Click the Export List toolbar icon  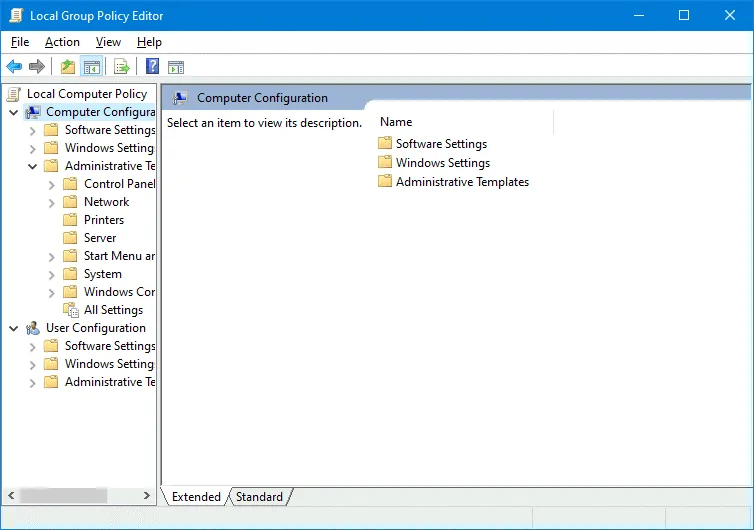coord(121,67)
